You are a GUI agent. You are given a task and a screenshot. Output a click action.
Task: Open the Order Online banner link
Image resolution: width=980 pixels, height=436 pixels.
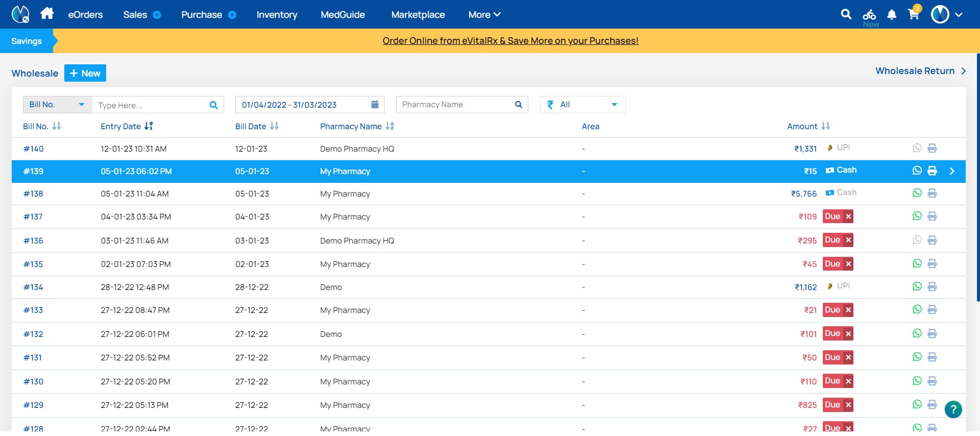coord(510,41)
